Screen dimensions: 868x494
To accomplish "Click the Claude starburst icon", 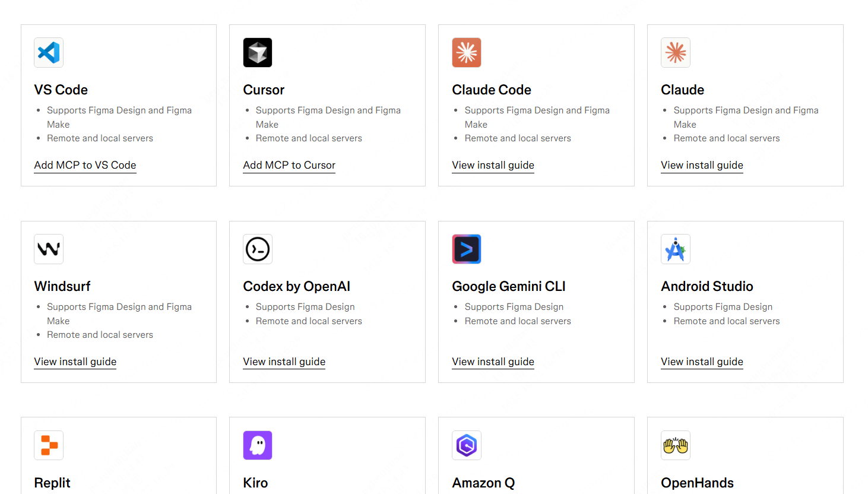I will click(x=676, y=53).
